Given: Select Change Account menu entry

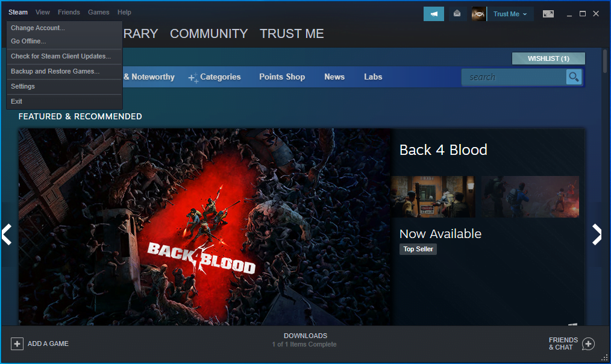Looking at the screenshot, I should (64, 28).
